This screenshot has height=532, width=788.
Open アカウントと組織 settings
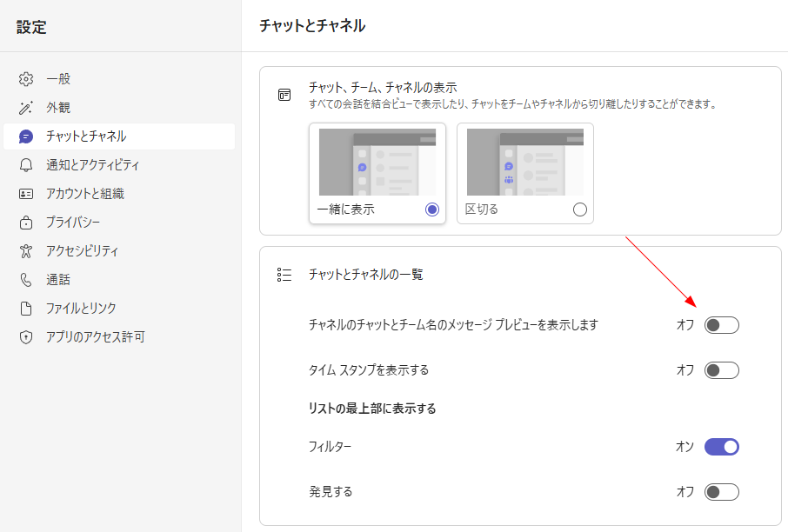[x=119, y=193]
